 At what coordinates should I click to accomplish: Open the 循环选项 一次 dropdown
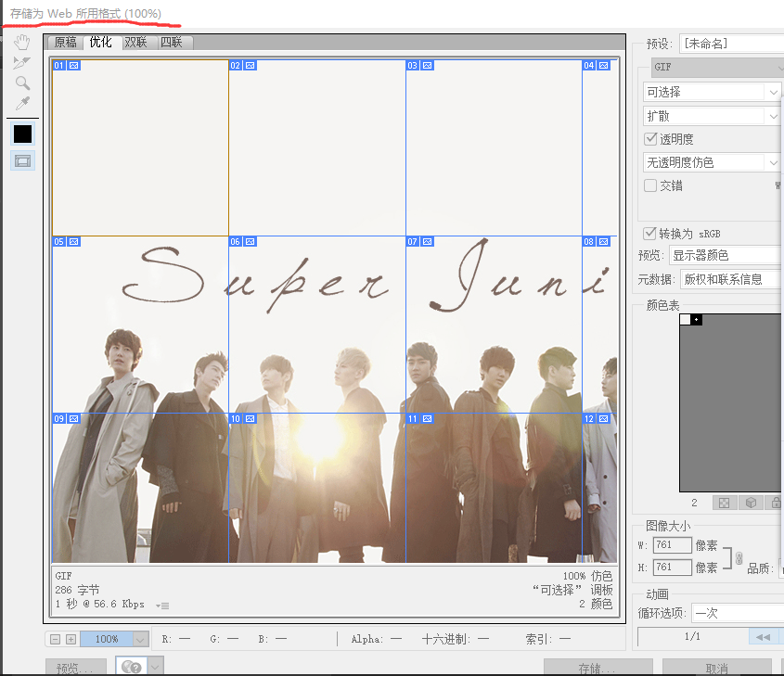pyautogui.click(x=738, y=613)
